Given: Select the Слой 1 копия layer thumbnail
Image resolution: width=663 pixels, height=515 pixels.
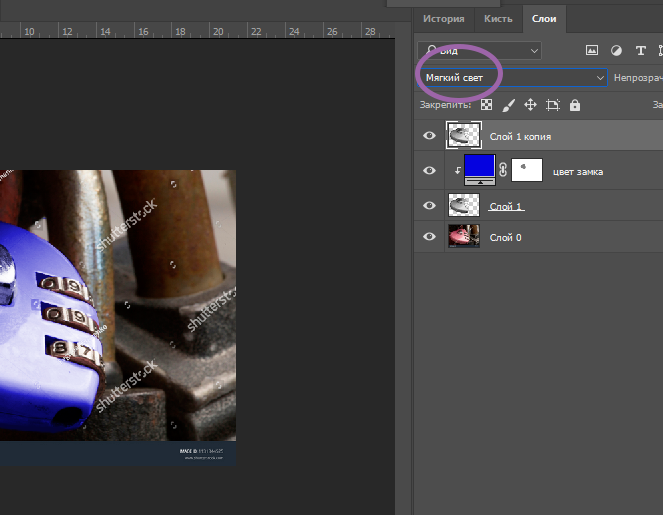Looking at the screenshot, I should coord(464,135).
